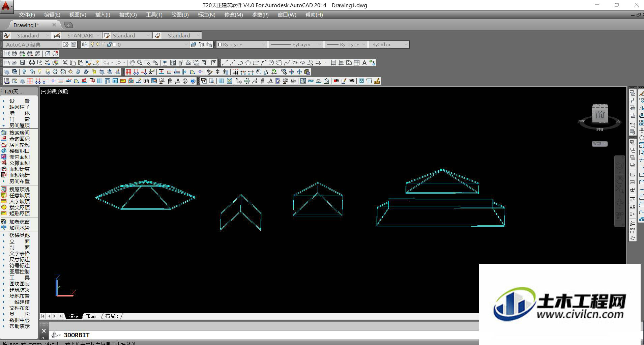Screen dimensions: 644x345
Task: Open the Text Style Standard dropdown
Action: [x=31, y=35]
